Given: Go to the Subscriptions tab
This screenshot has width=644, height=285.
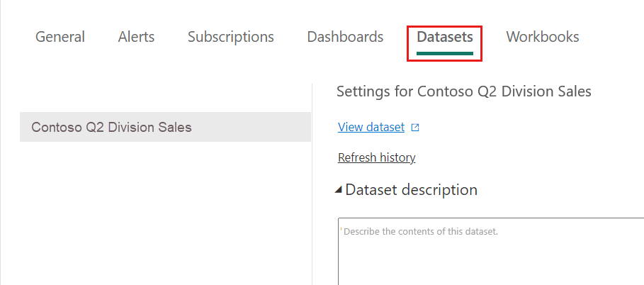Looking at the screenshot, I should point(230,37).
